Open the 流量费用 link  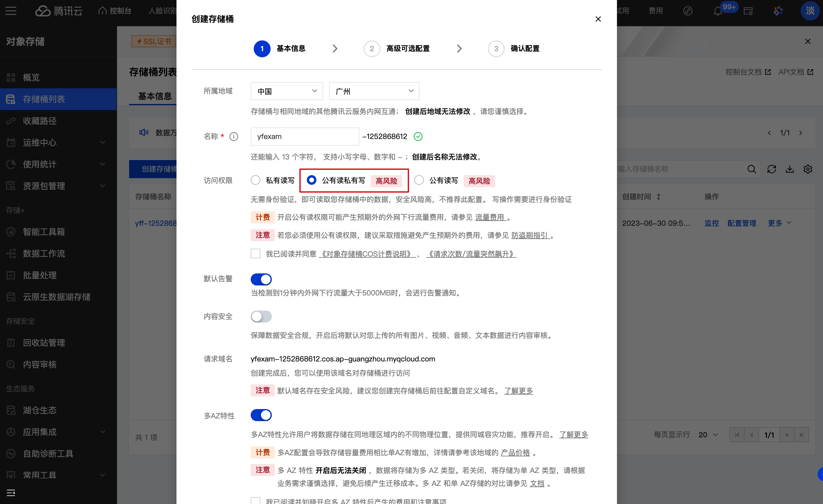click(490, 217)
